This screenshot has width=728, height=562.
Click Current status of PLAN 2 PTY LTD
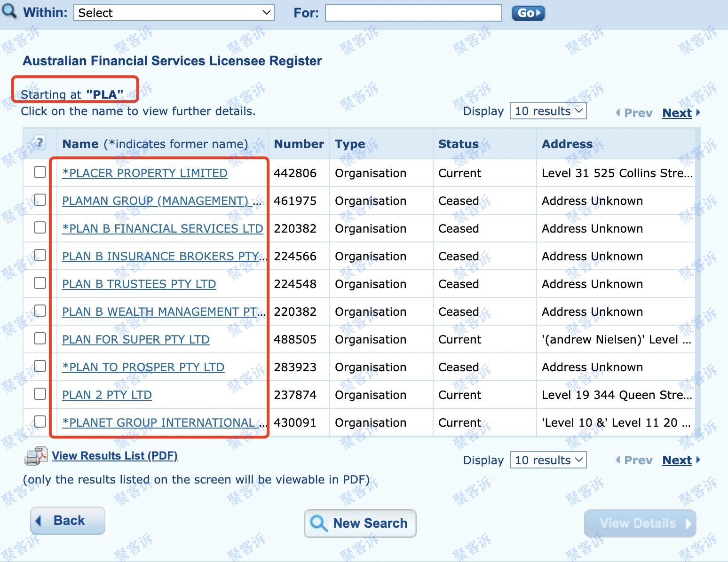pyautogui.click(x=460, y=395)
